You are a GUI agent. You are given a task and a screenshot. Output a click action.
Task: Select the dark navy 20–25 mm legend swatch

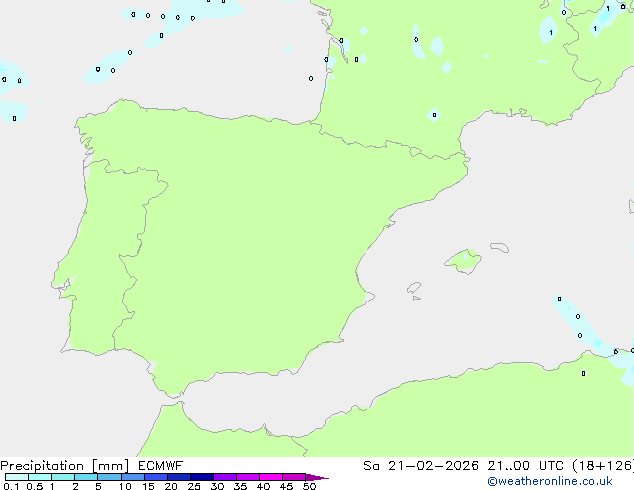point(201,478)
